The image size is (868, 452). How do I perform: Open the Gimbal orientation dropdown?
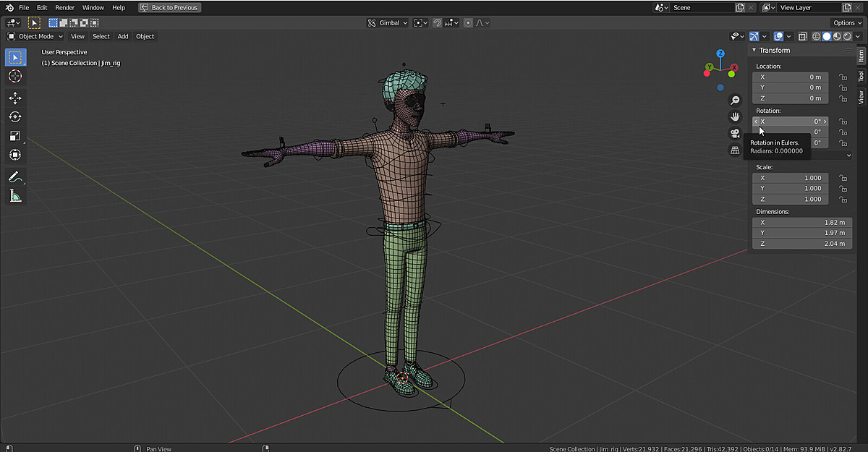[387, 22]
